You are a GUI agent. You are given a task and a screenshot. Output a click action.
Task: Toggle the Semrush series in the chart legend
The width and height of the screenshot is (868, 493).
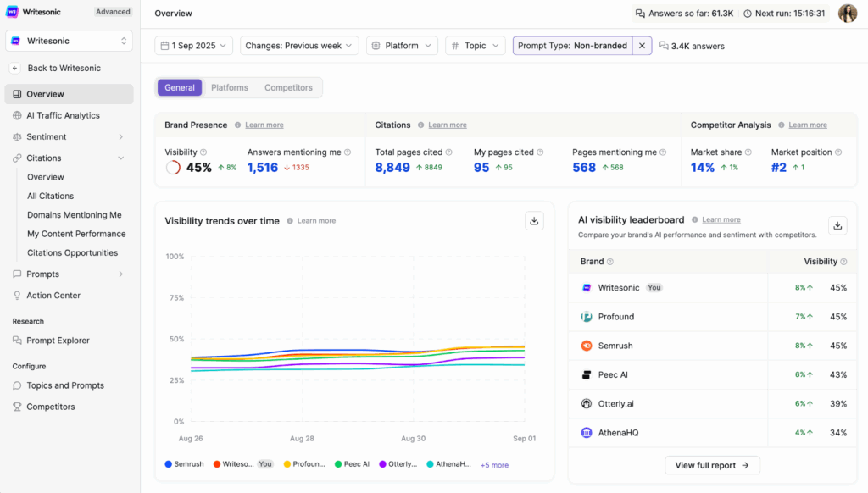coord(184,463)
